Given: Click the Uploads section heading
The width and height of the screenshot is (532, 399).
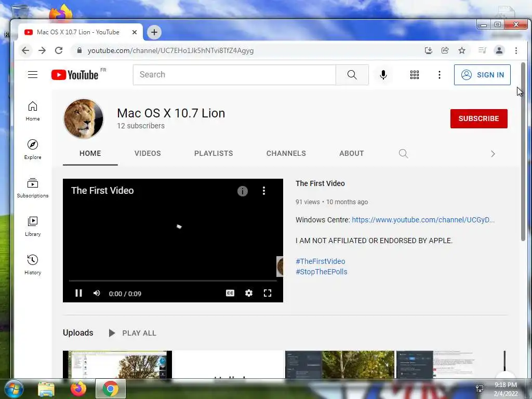Looking at the screenshot, I should pos(78,333).
